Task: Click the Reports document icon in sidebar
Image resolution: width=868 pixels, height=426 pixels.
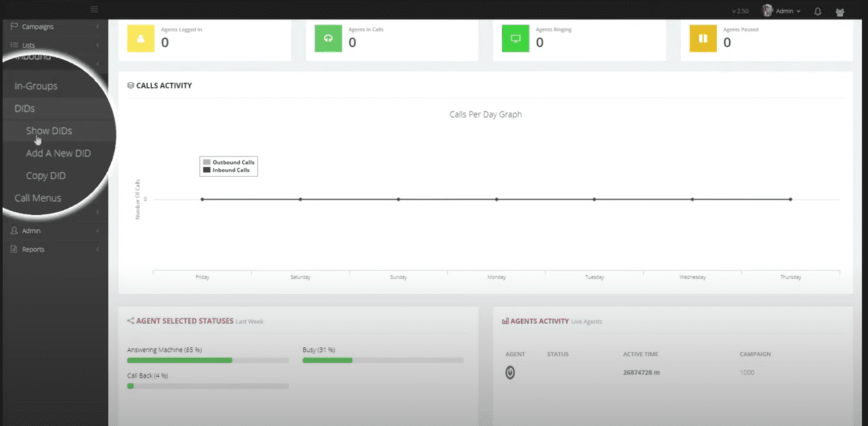Action: [15, 249]
